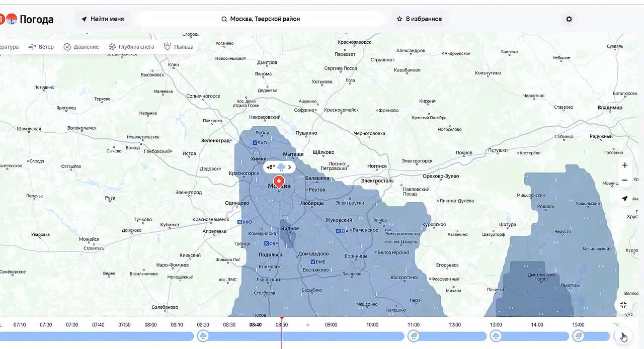Click the 15:00 partly cloudy timeline icon
The width and height of the screenshot is (644, 349).
pyautogui.click(x=579, y=336)
